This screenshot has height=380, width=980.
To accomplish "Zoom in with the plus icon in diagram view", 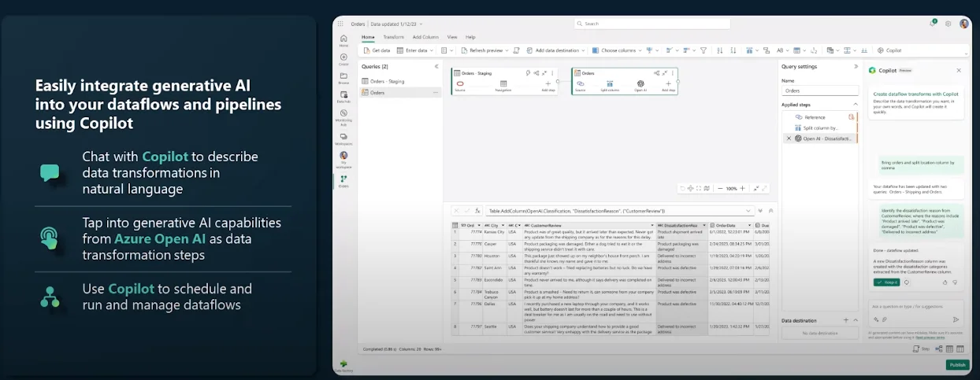I will click(743, 189).
